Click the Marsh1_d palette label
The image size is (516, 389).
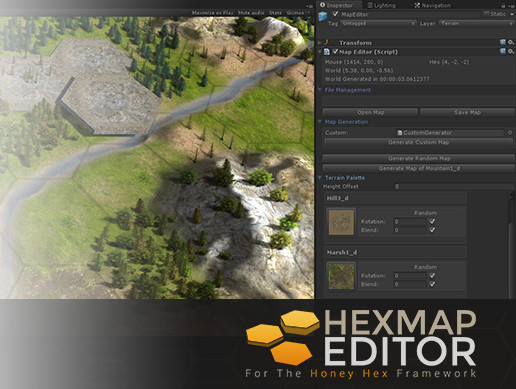pos(342,252)
